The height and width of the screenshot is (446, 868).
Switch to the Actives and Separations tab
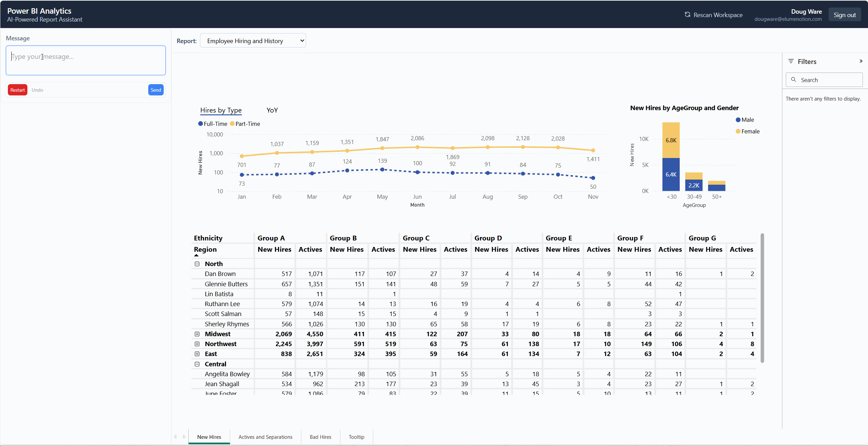click(265, 437)
